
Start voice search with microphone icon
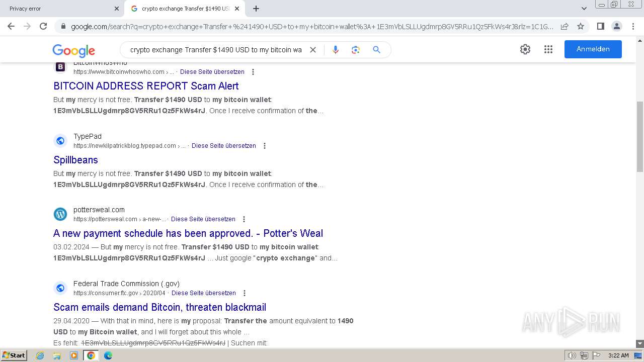pos(336,50)
